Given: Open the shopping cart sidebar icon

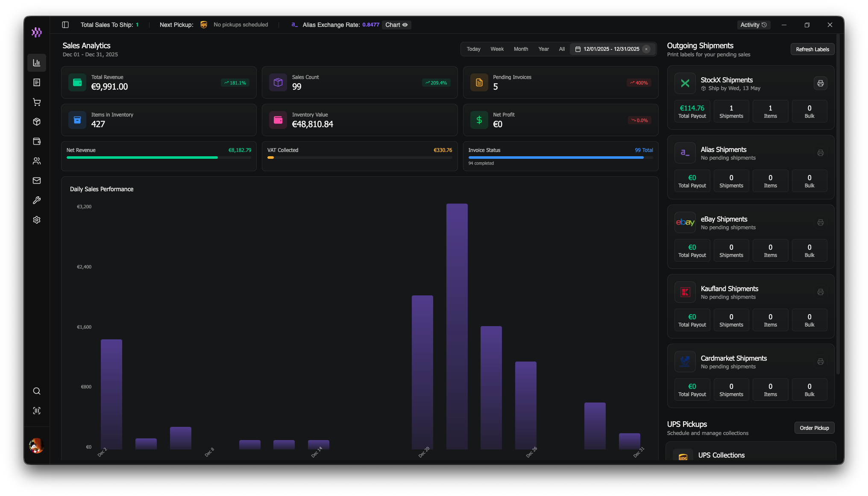Looking at the screenshot, I should [x=37, y=102].
